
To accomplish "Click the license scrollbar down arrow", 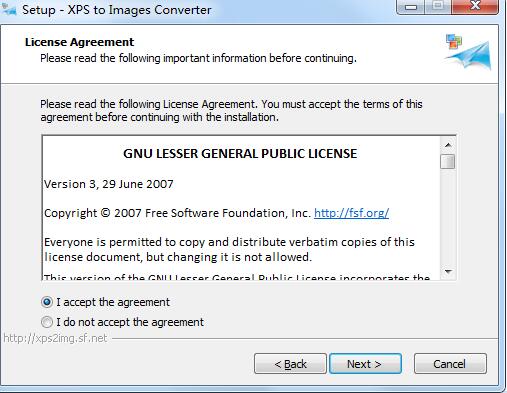I will (x=448, y=272).
